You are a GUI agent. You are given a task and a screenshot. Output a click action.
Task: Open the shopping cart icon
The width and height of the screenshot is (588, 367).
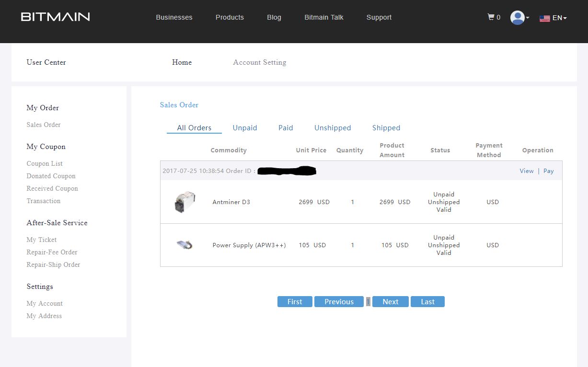pos(491,17)
